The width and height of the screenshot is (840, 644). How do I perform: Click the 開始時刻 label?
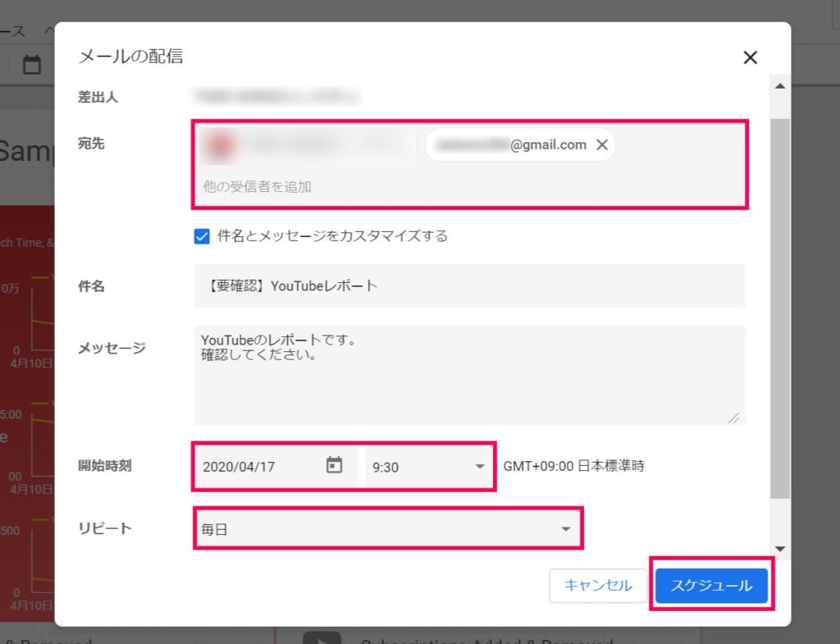(x=105, y=466)
